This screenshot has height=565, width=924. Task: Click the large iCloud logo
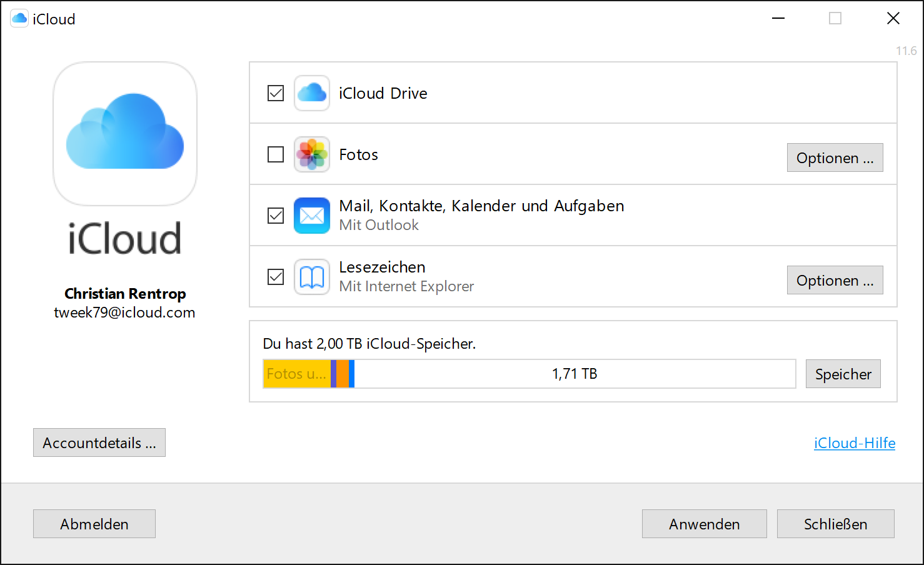(125, 134)
